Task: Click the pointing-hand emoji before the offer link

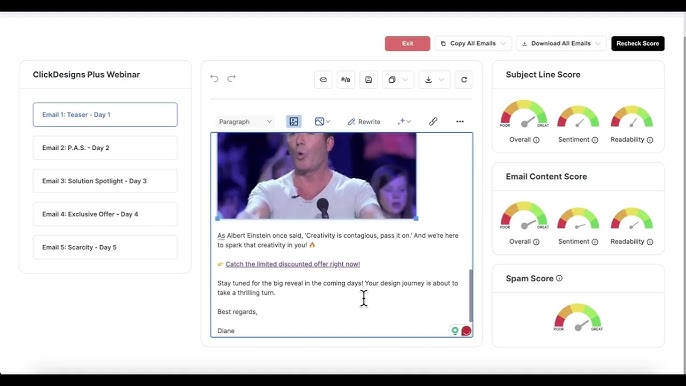Action: [220, 264]
